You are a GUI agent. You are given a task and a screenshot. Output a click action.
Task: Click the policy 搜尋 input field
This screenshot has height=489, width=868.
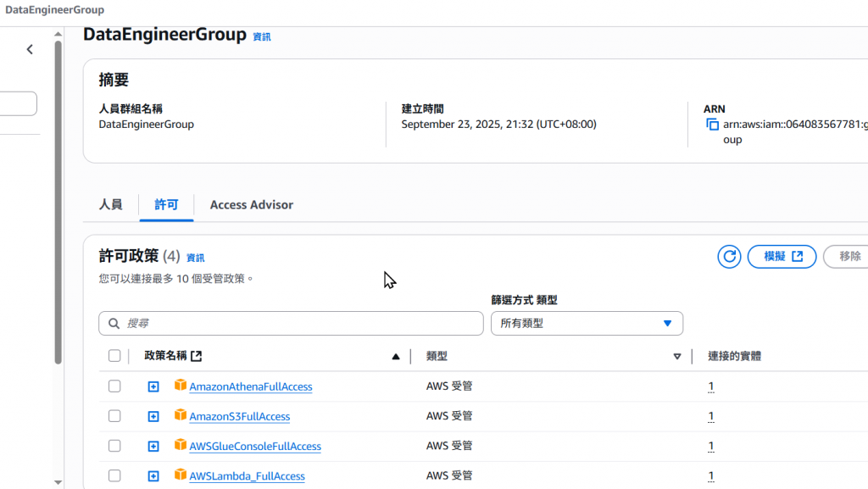point(292,323)
